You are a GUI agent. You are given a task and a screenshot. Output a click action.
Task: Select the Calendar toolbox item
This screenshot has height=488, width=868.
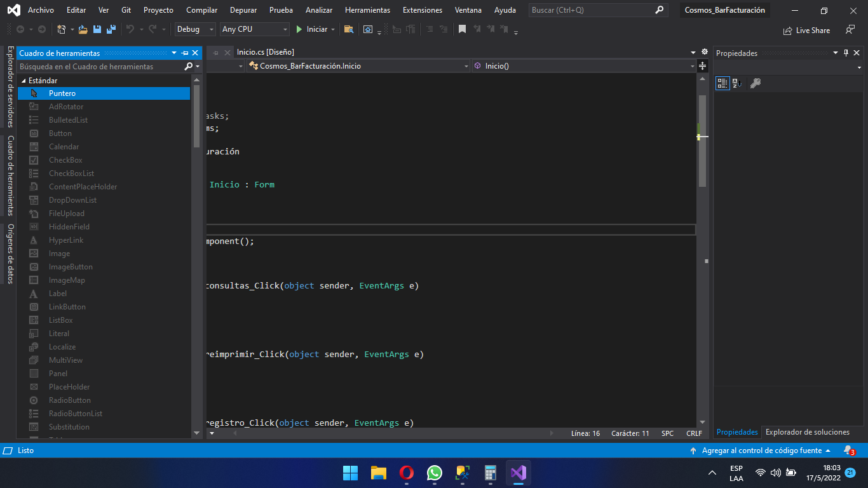[104, 147]
